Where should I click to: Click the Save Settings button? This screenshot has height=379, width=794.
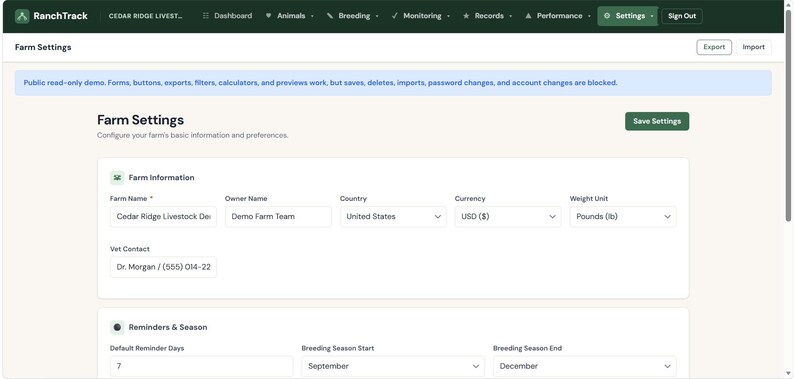point(657,121)
